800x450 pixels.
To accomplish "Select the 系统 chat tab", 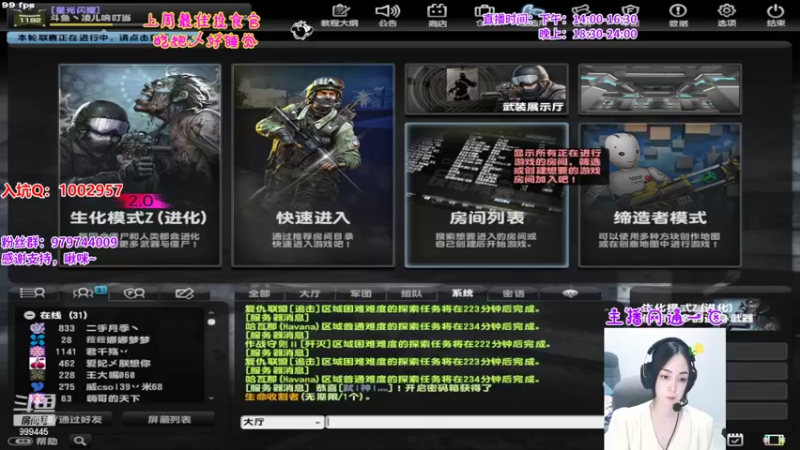I will pyautogui.click(x=462, y=293).
